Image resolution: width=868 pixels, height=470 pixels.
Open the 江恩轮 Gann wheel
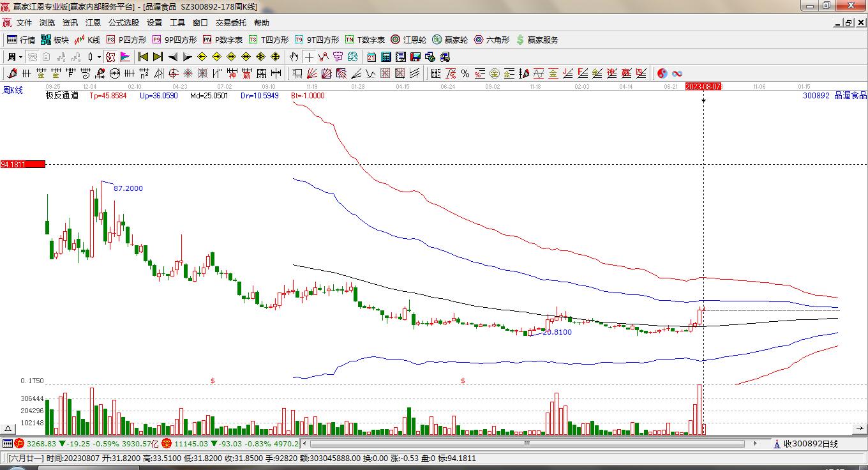tap(408, 40)
